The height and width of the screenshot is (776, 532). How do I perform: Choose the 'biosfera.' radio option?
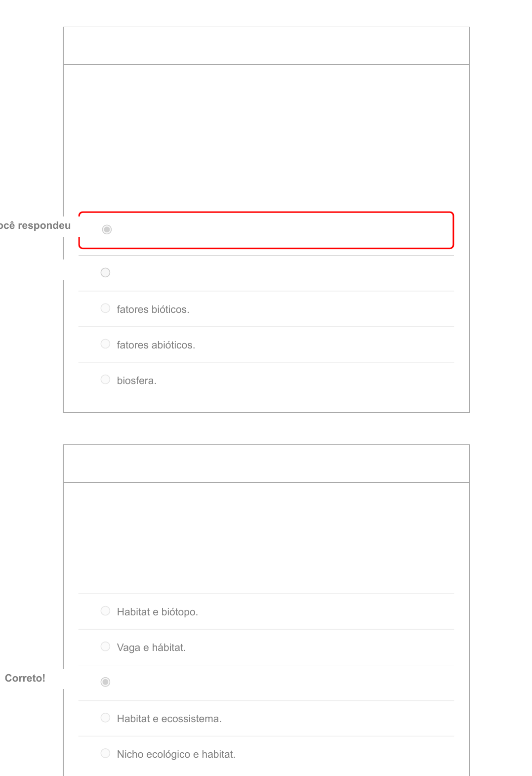[105, 380]
